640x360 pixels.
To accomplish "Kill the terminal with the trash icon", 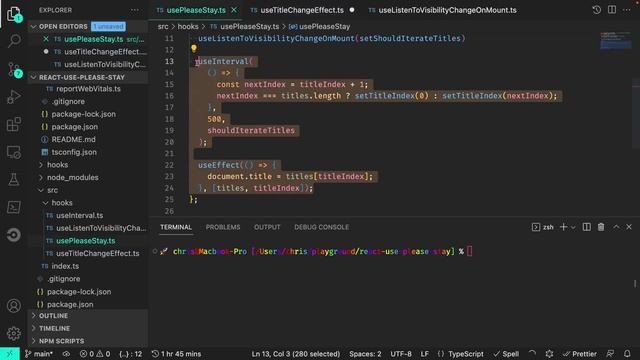I will 601,227.
